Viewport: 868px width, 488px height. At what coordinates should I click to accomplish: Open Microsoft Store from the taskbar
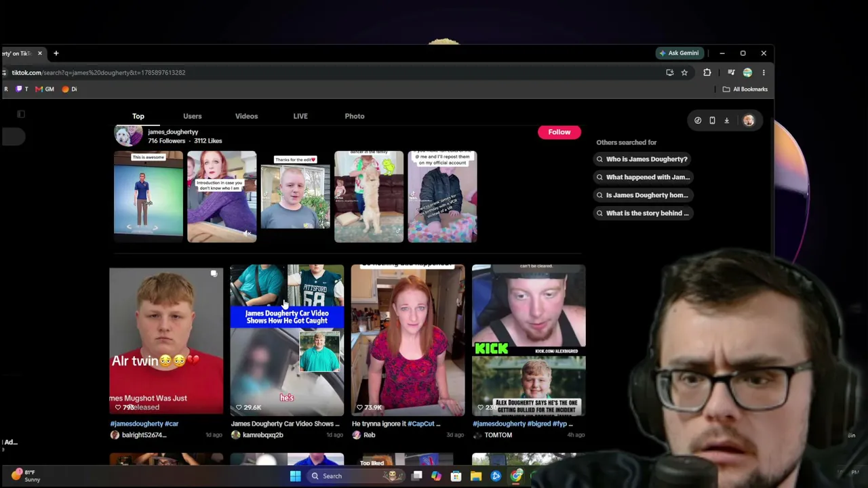(456, 476)
